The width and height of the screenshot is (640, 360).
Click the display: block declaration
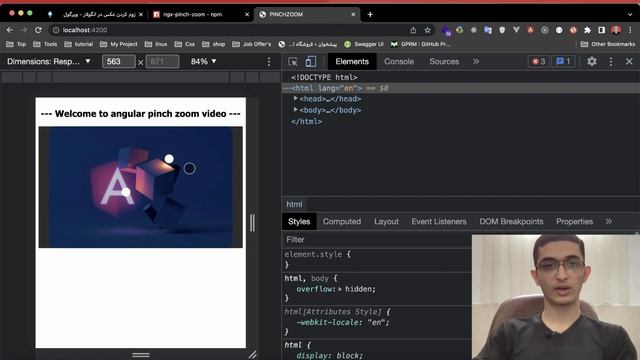click(x=329, y=356)
